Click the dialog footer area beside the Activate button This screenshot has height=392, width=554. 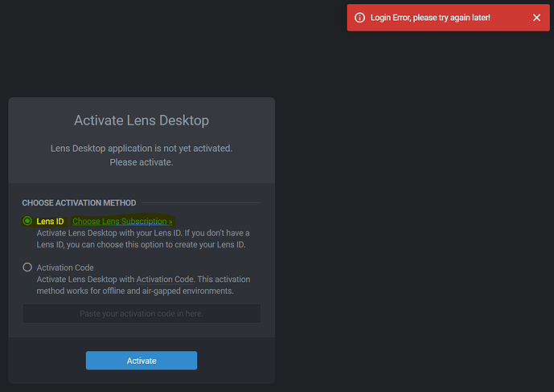point(233,361)
